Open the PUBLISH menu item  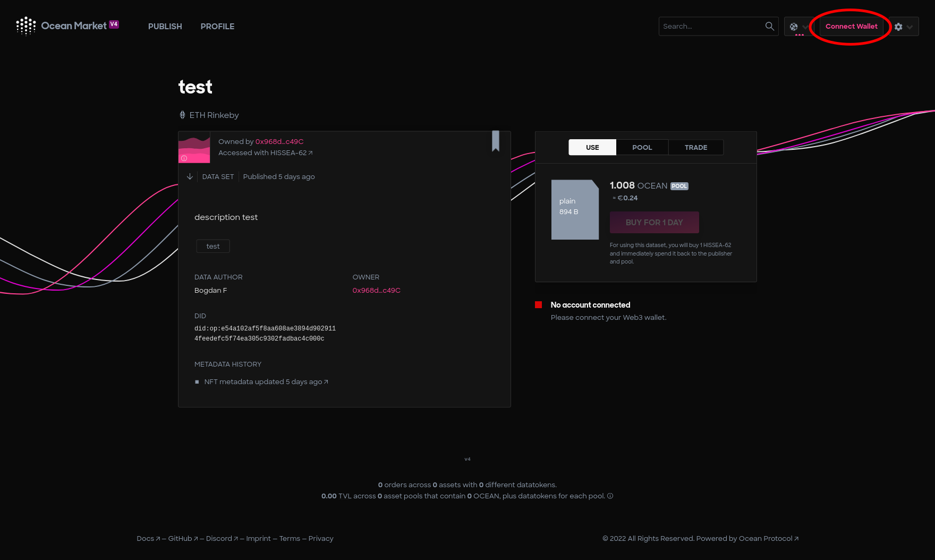pyautogui.click(x=165, y=26)
